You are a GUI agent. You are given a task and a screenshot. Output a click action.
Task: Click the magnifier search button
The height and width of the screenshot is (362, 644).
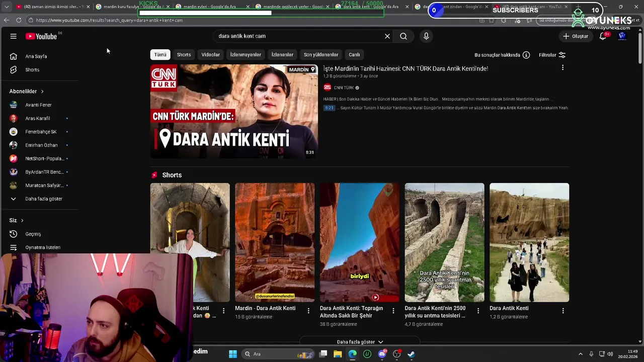(404, 36)
